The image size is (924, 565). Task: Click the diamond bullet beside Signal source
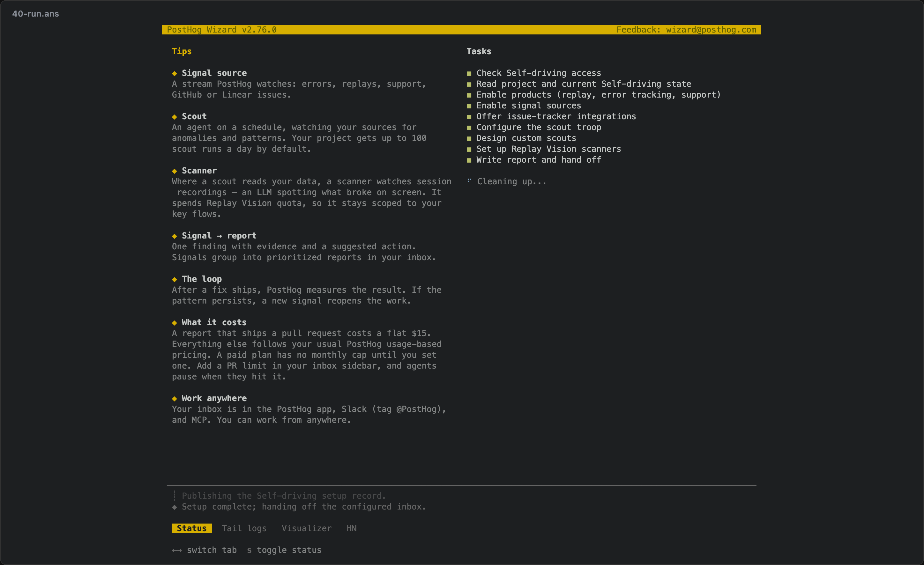tap(175, 73)
